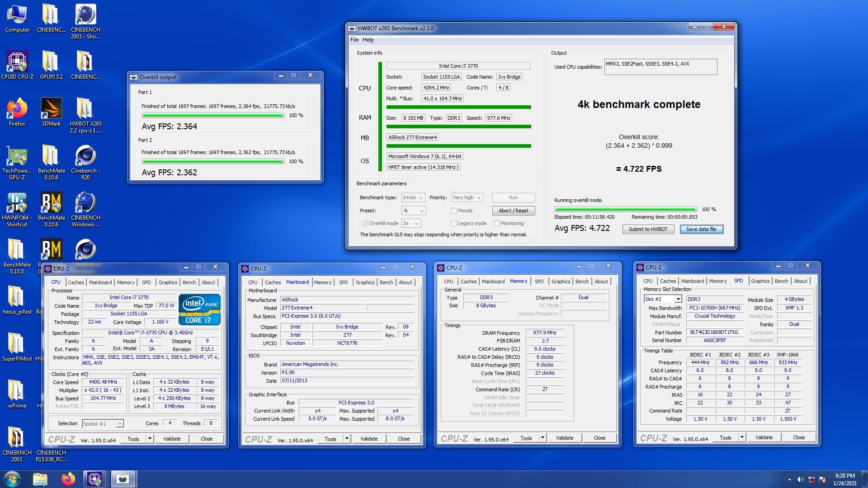Open the Socket #1 selection dropdown
This screenshot has height=488, width=868.
click(x=103, y=423)
